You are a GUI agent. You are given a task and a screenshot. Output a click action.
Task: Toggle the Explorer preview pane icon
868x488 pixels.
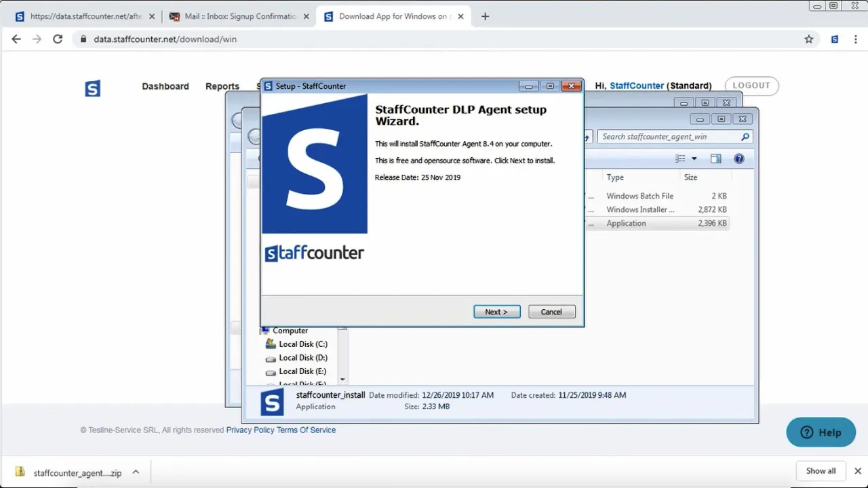715,159
